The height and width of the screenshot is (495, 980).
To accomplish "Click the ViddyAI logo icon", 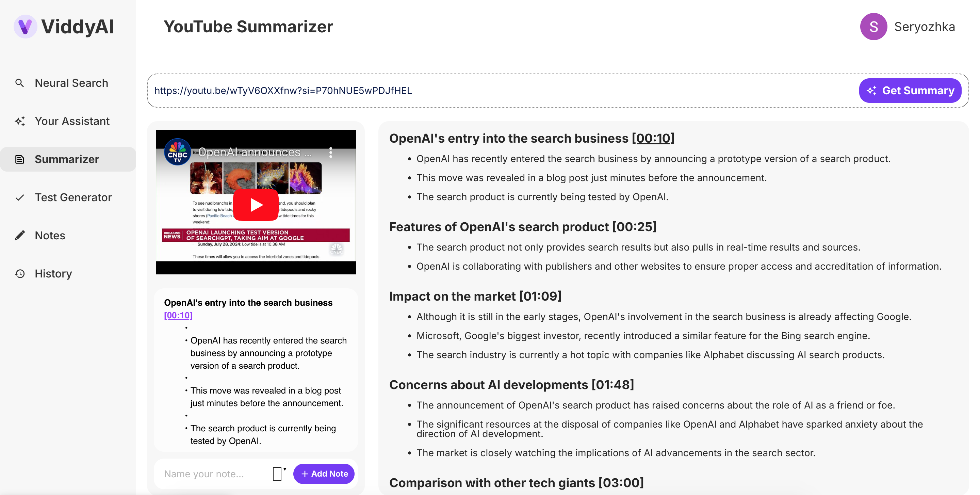I will (x=25, y=27).
